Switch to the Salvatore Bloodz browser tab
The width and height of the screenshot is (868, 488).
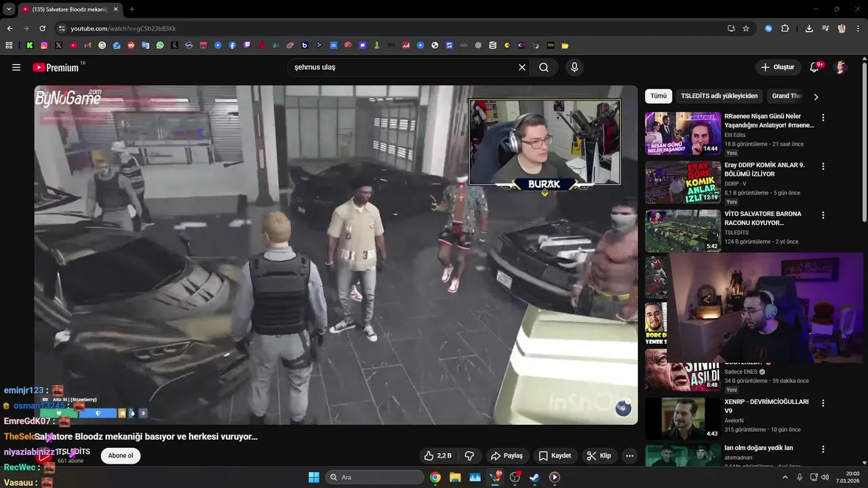point(68,9)
